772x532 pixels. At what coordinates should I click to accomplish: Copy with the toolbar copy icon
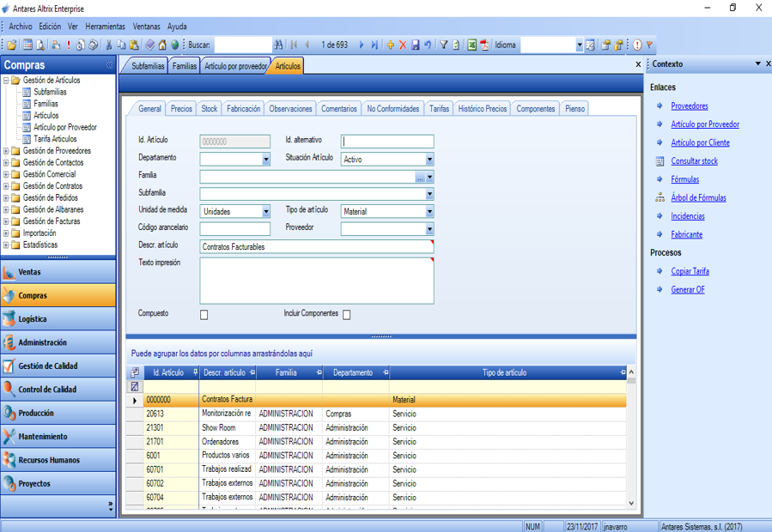(x=122, y=45)
